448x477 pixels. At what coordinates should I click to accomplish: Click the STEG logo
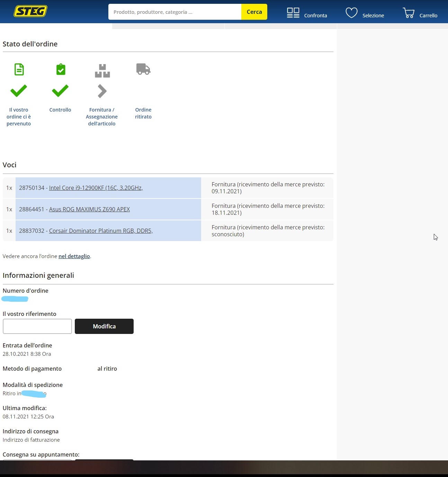click(x=30, y=11)
